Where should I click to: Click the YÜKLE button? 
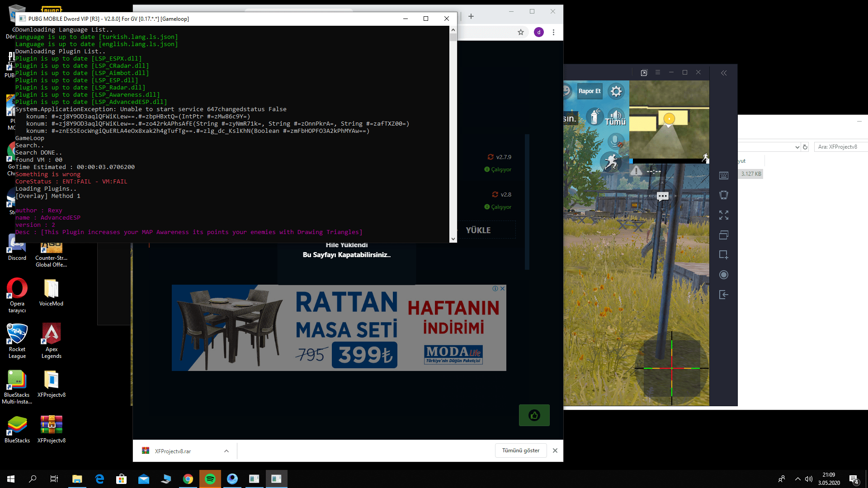coord(478,230)
